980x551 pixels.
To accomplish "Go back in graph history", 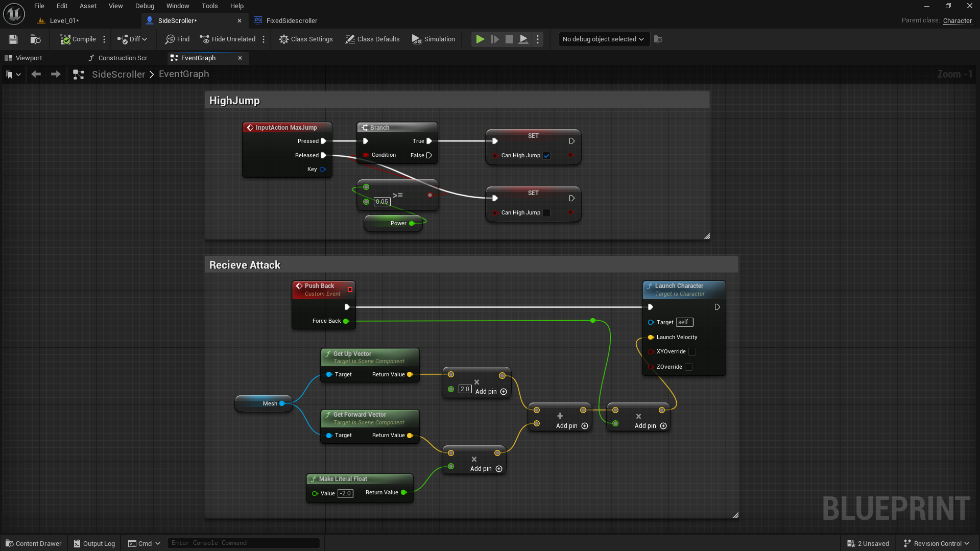I will pyautogui.click(x=36, y=74).
